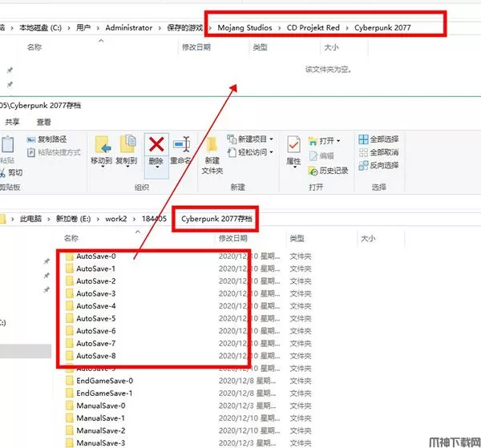Click Paste shortcut (粘贴快捷方式)
481x448 pixels.
54,152
